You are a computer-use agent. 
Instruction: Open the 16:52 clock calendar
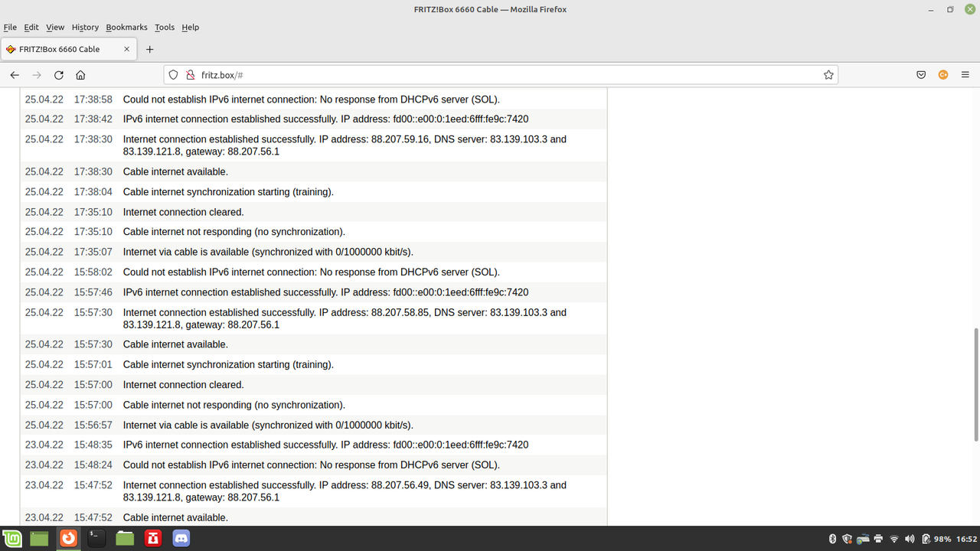(966, 539)
